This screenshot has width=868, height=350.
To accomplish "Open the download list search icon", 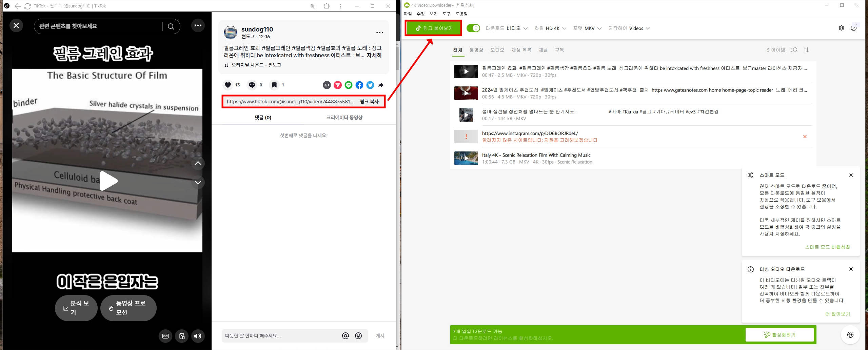I will [x=794, y=50].
